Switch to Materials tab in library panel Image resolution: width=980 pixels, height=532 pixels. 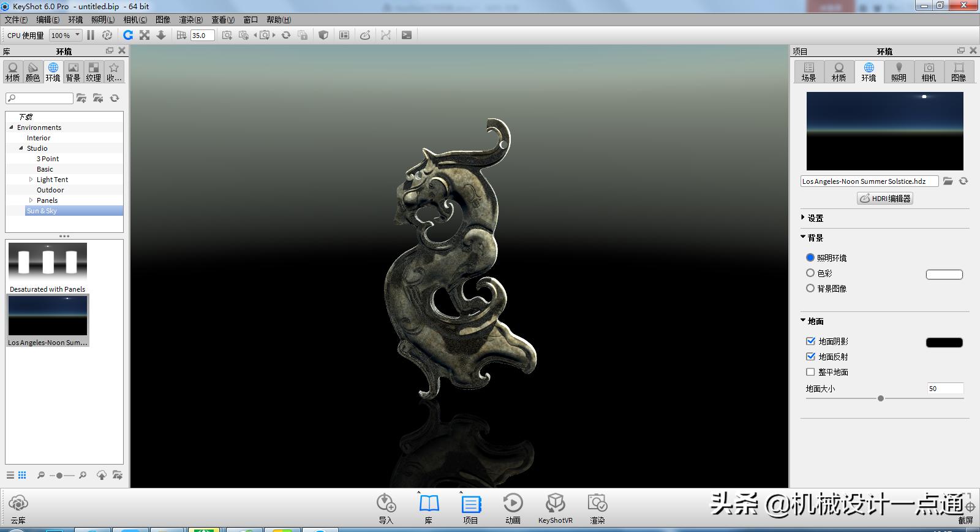click(x=13, y=72)
